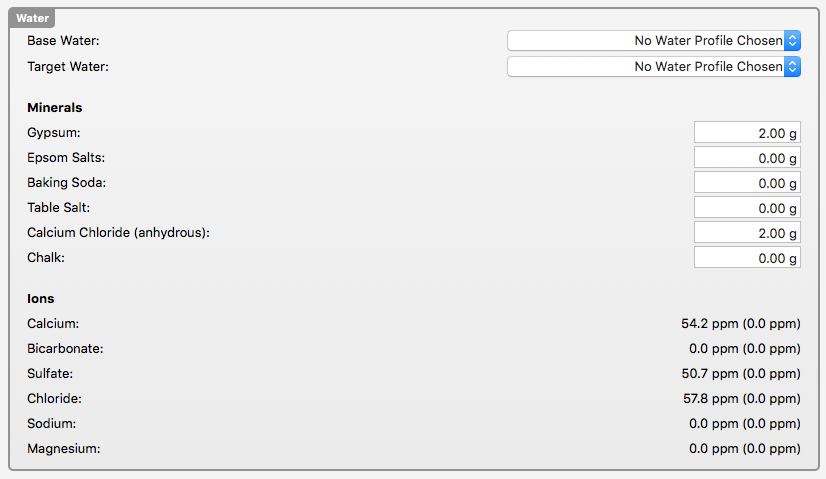Open the Target Water profile dropdown

coord(654,67)
